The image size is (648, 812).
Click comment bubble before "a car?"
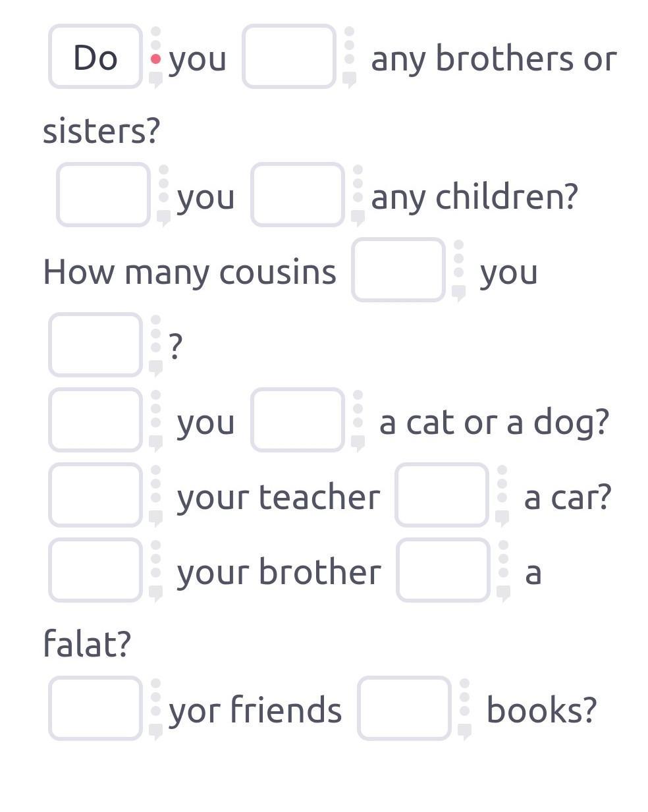pos(502,518)
